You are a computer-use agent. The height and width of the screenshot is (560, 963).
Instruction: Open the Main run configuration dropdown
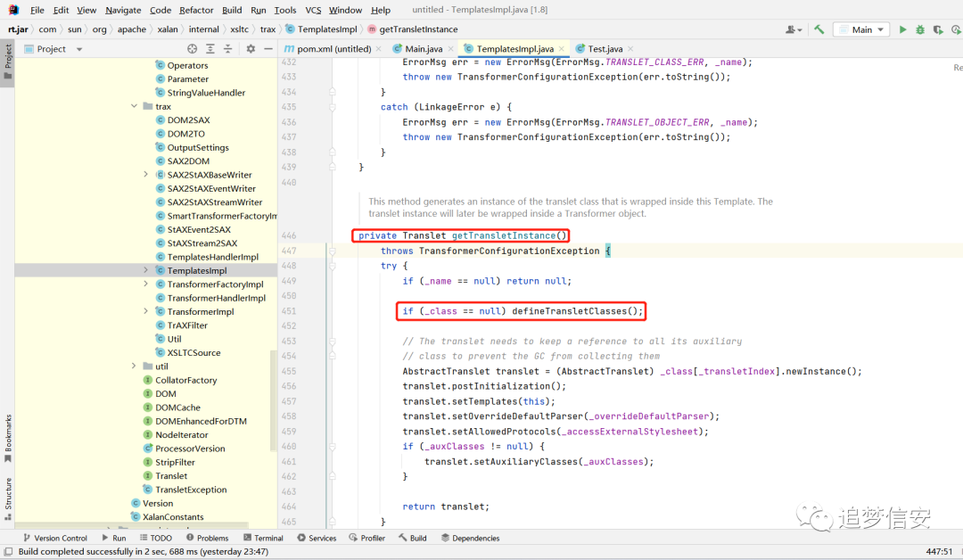pos(861,29)
